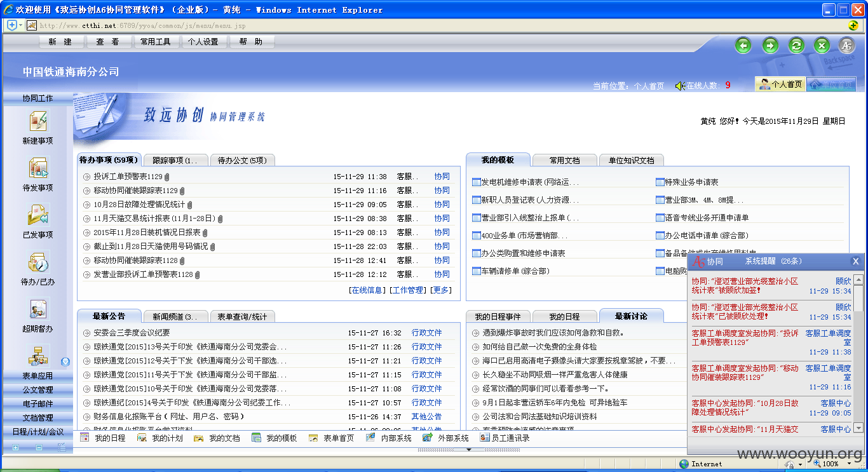Switch to the 单位知识文档 tab
This screenshot has width=868, height=472.
click(x=631, y=160)
